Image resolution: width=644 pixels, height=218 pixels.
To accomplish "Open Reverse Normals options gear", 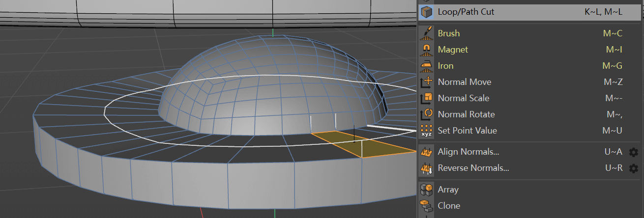I will coord(634,168).
